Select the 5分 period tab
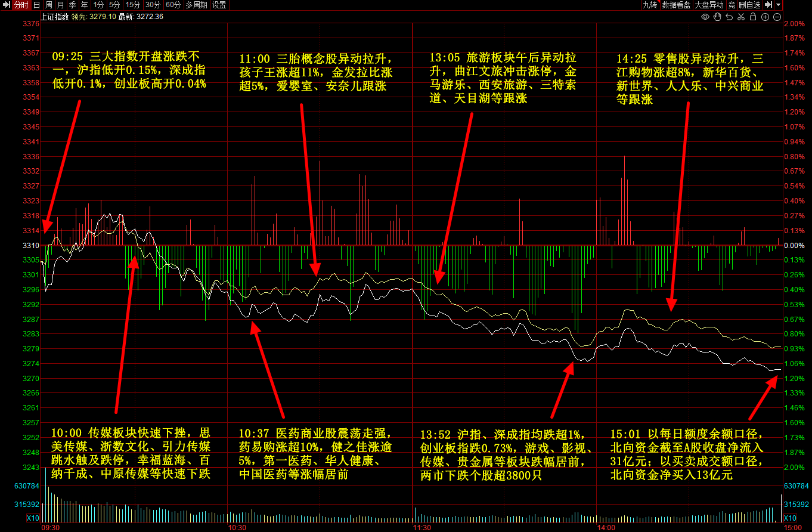This screenshot has width=812, height=532. tap(114, 5)
